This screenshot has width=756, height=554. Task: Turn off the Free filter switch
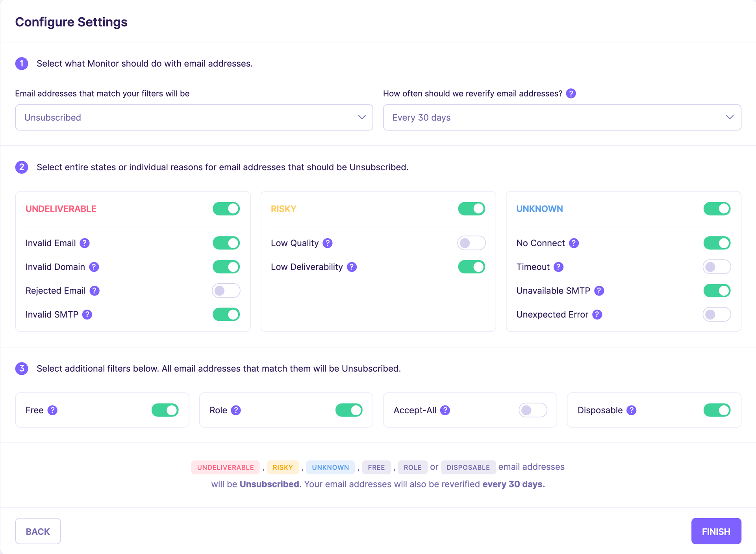tap(165, 410)
